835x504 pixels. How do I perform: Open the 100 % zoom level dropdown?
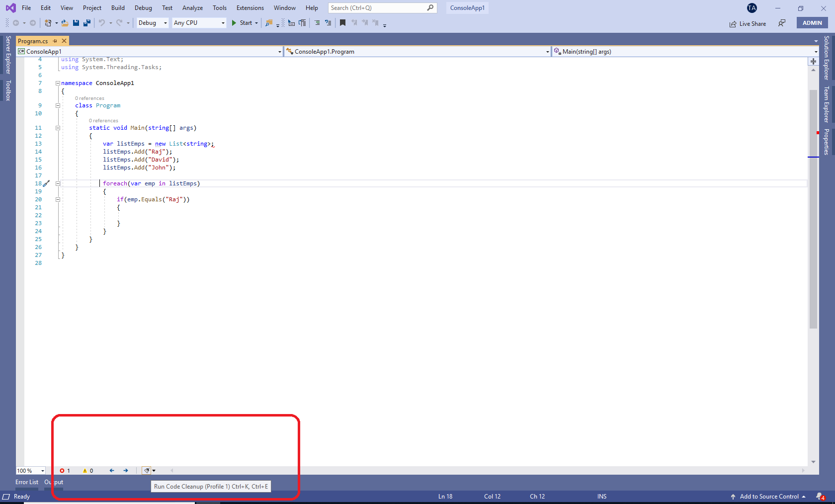[x=31, y=471]
